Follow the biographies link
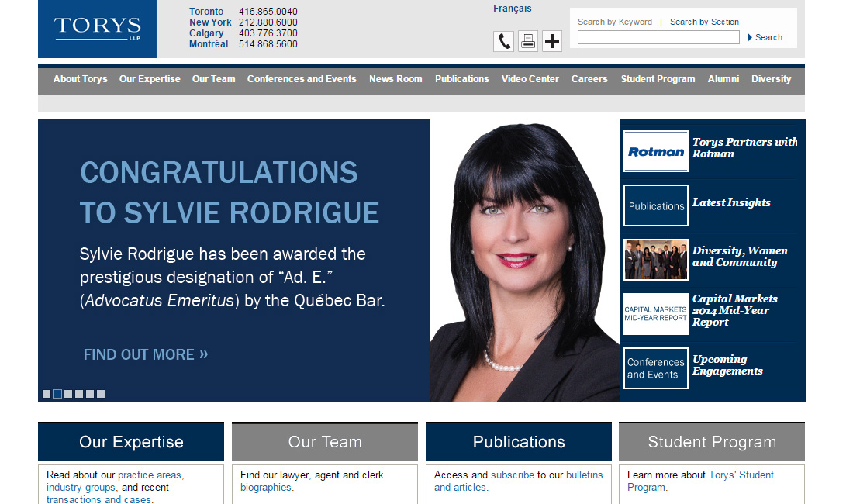This screenshot has width=853, height=504. click(x=265, y=488)
